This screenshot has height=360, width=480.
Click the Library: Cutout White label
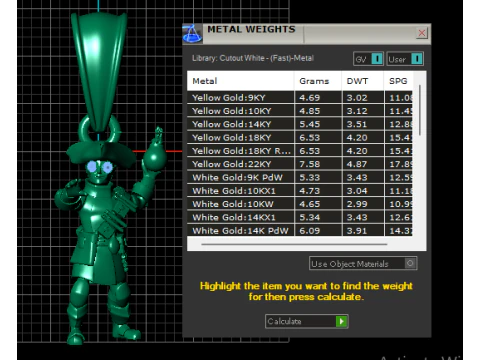[x=253, y=58]
